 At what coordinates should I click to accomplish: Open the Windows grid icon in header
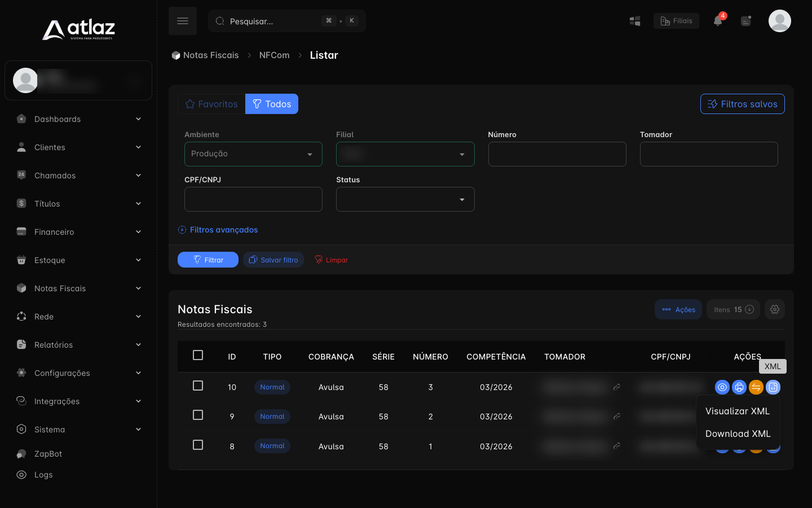tap(635, 21)
